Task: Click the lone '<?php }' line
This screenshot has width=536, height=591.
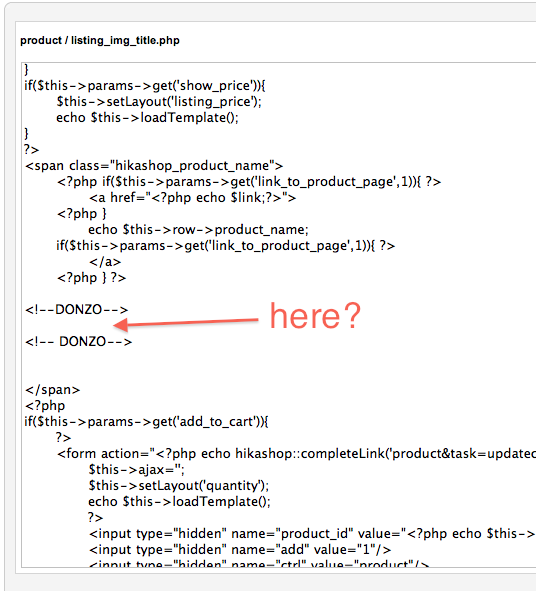Action: tap(81, 214)
